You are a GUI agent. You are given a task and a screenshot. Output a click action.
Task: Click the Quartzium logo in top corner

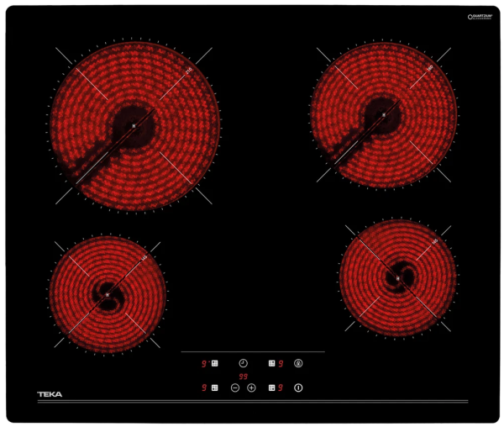(482, 17)
